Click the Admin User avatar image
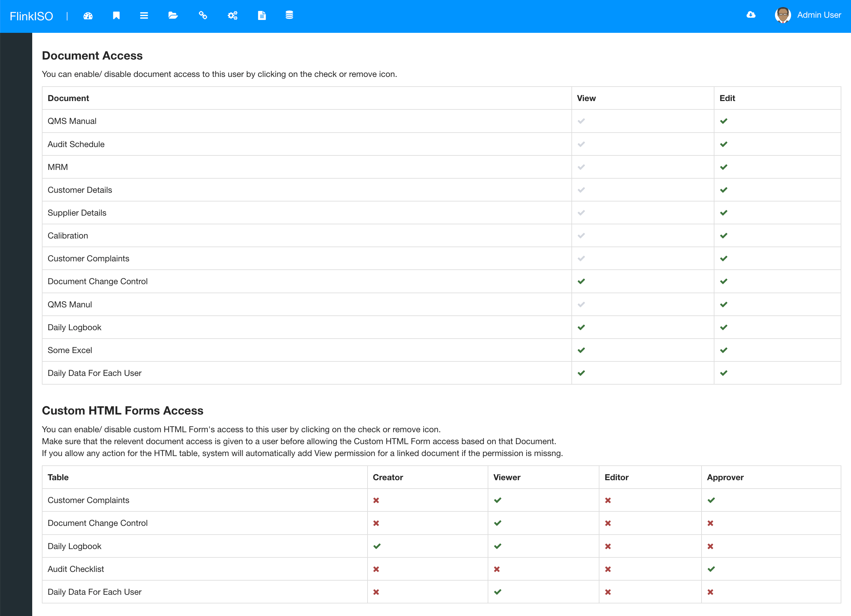Image resolution: width=851 pixels, height=616 pixels. 783,15
